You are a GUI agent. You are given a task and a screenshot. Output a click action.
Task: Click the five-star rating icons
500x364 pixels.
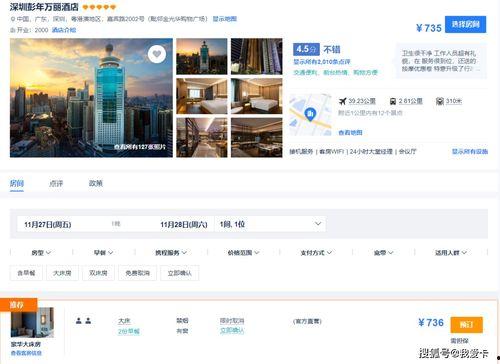pyautogui.click(x=99, y=7)
